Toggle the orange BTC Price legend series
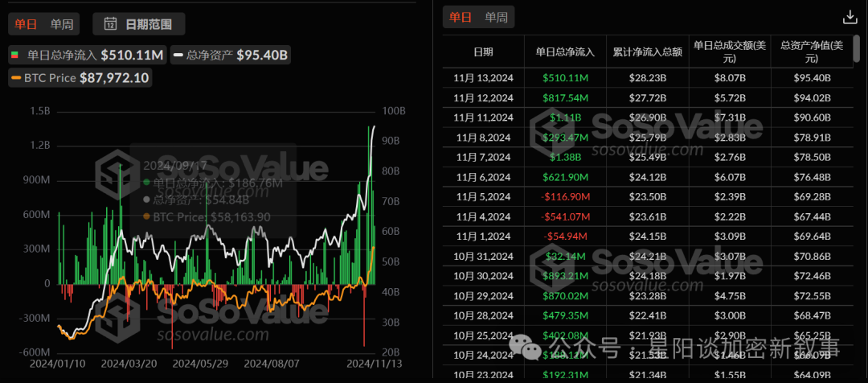 click(80, 78)
